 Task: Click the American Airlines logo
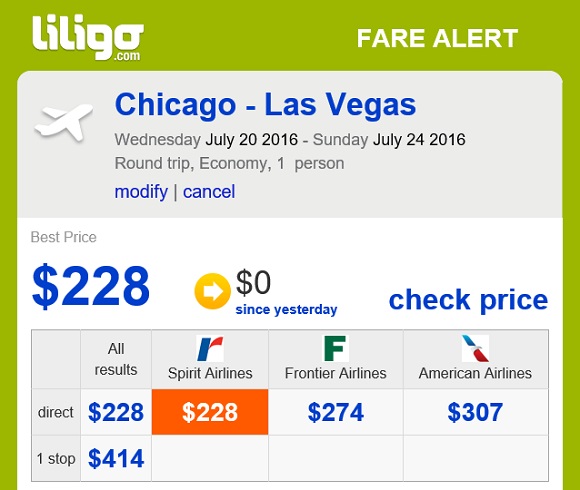[475, 348]
